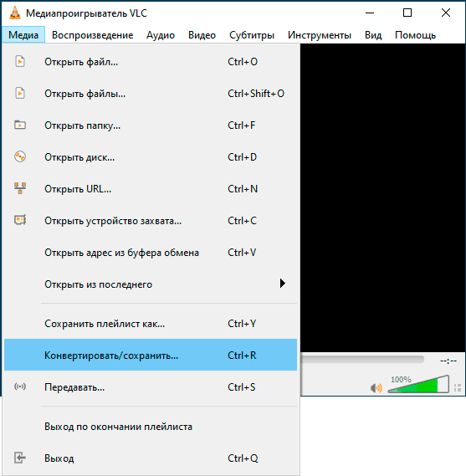This screenshot has height=476, width=466.
Task: Open the Воспроизведение menu
Action: pos(92,34)
